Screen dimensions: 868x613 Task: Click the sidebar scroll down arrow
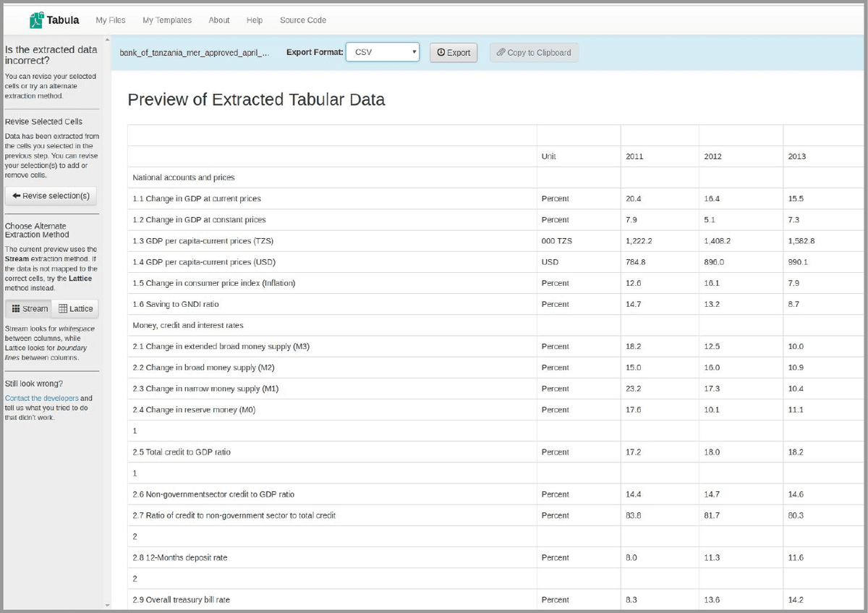click(x=107, y=604)
